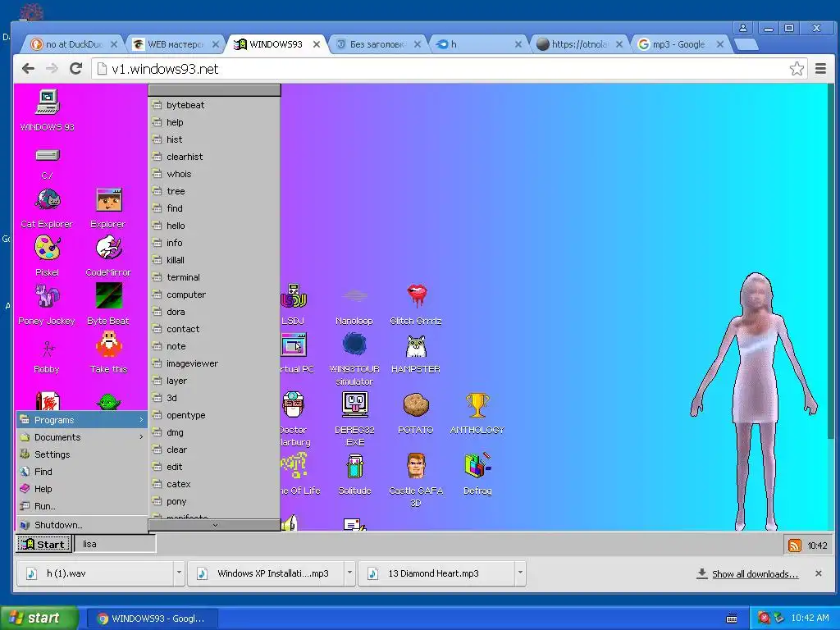
Task: Click the Windows 93 Start button
Action: tap(43, 545)
